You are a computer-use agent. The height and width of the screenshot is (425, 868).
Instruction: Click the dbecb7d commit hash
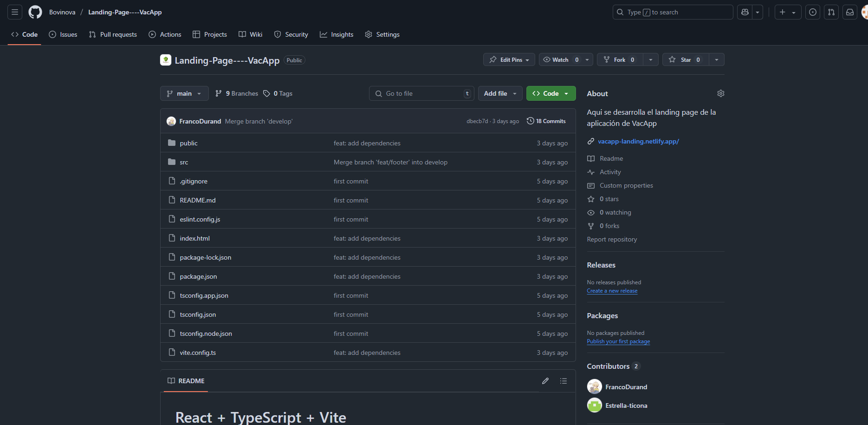pyautogui.click(x=477, y=121)
